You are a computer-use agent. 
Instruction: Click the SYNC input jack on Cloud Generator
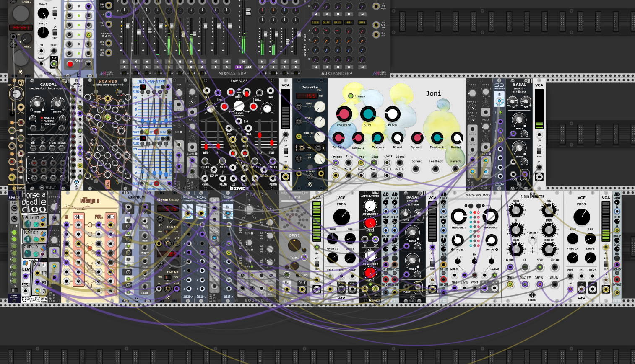tap(540, 267)
